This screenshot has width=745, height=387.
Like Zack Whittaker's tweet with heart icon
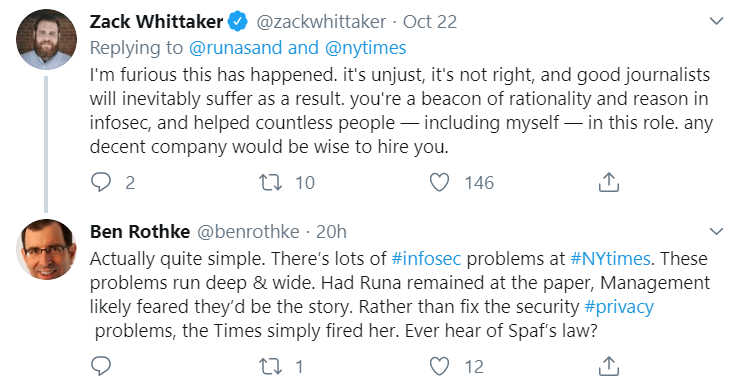click(x=439, y=182)
